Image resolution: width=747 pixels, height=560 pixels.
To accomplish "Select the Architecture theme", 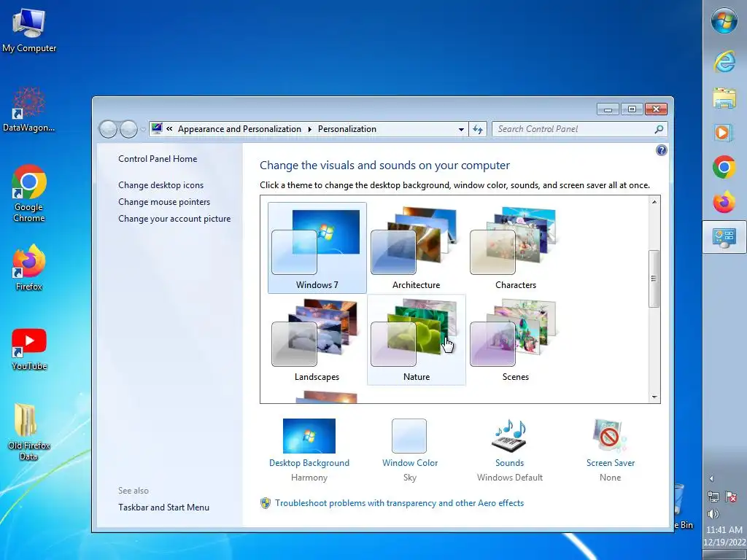I will point(416,248).
